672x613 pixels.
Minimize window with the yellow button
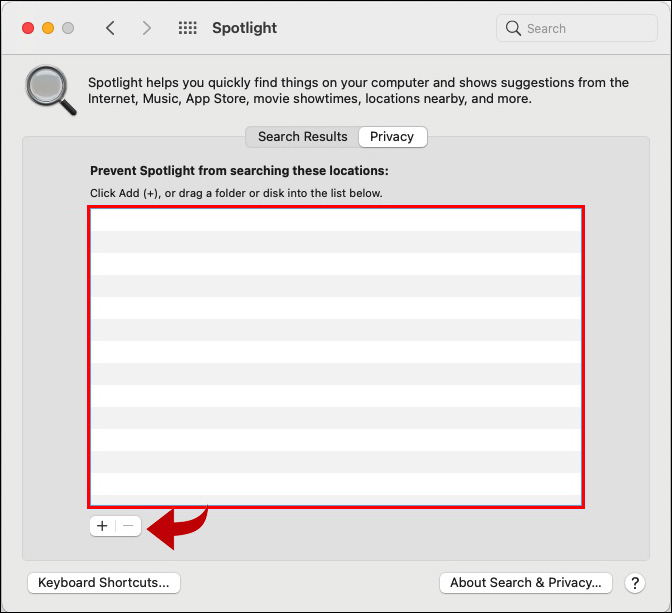(x=48, y=28)
